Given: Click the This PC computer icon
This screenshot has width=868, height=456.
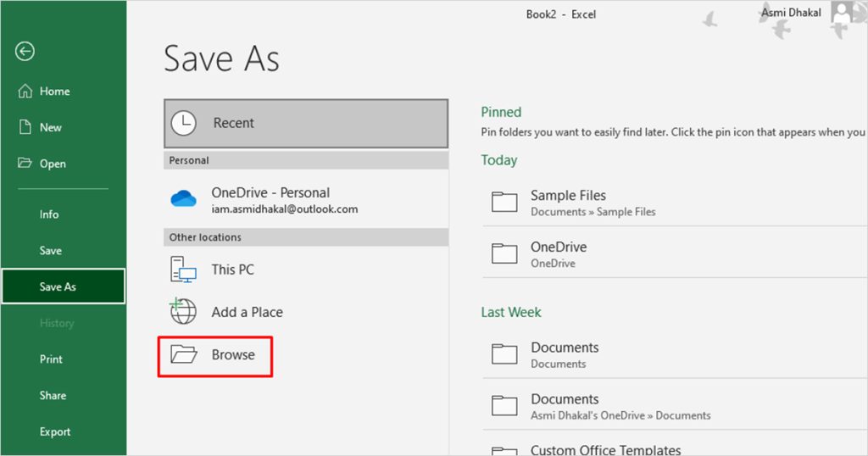Looking at the screenshot, I should point(183,270).
